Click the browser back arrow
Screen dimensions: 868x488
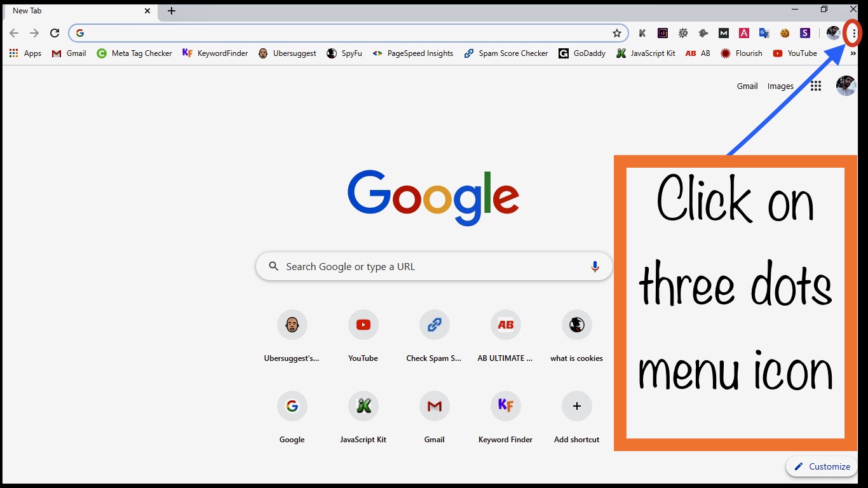click(x=14, y=33)
